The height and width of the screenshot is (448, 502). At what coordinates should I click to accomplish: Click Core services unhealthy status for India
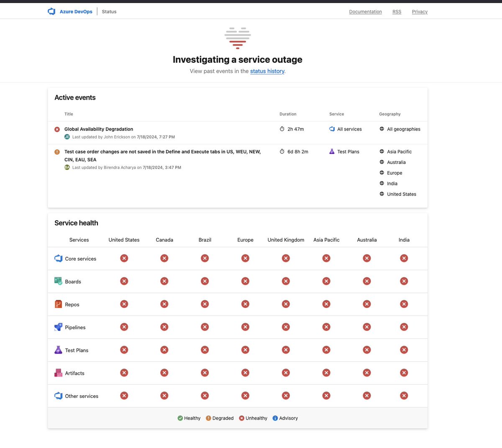404,258
